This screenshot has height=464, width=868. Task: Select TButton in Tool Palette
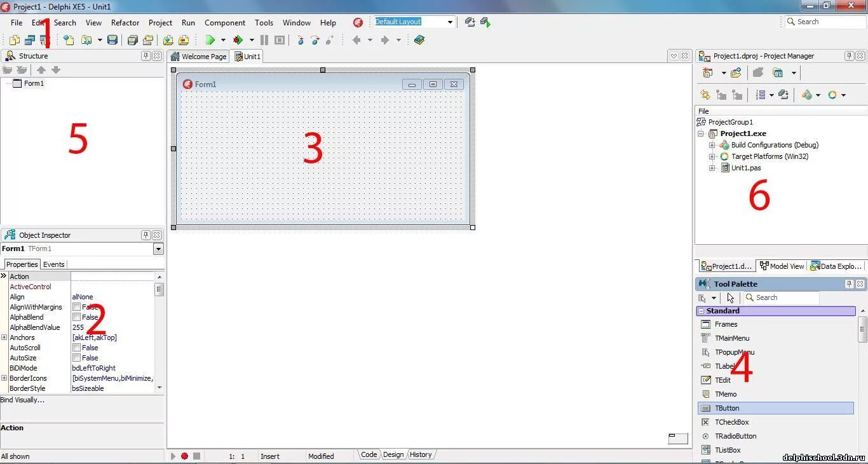pos(776,408)
